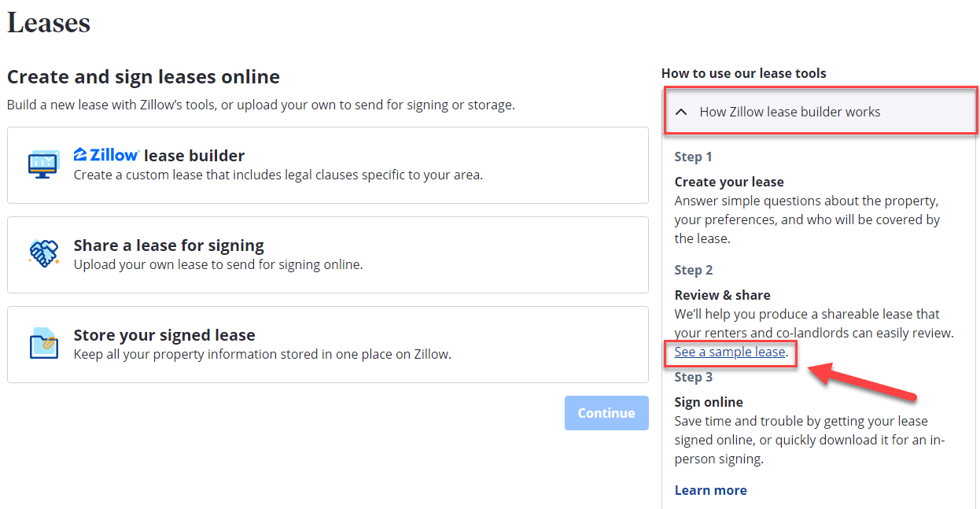Click the "Create your lease" heading
This screenshot has width=980, height=509.
click(x=729, y=181)
